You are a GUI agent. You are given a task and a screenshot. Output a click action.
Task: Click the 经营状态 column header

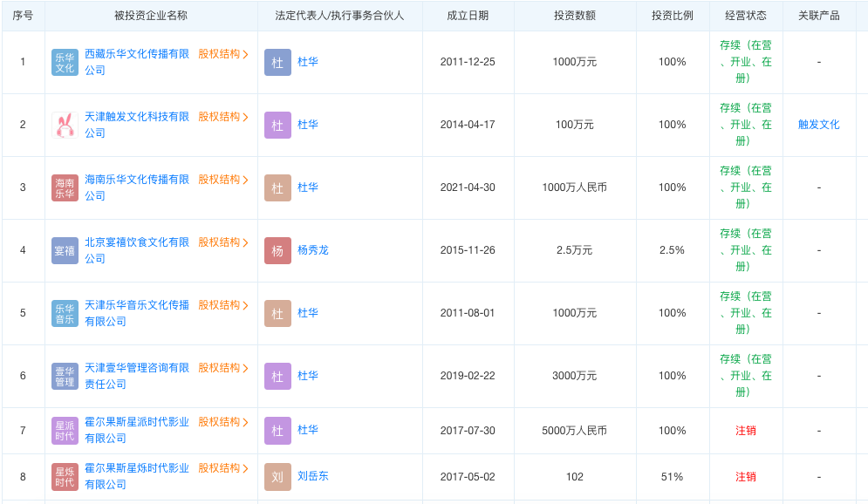[x=746, y=16]
